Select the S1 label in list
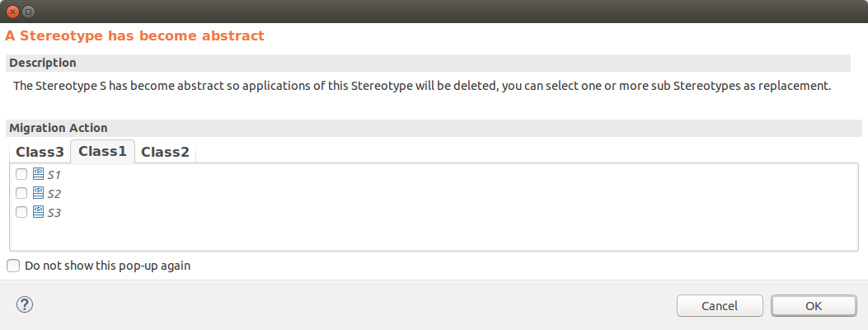 click(x=54, y=175)
